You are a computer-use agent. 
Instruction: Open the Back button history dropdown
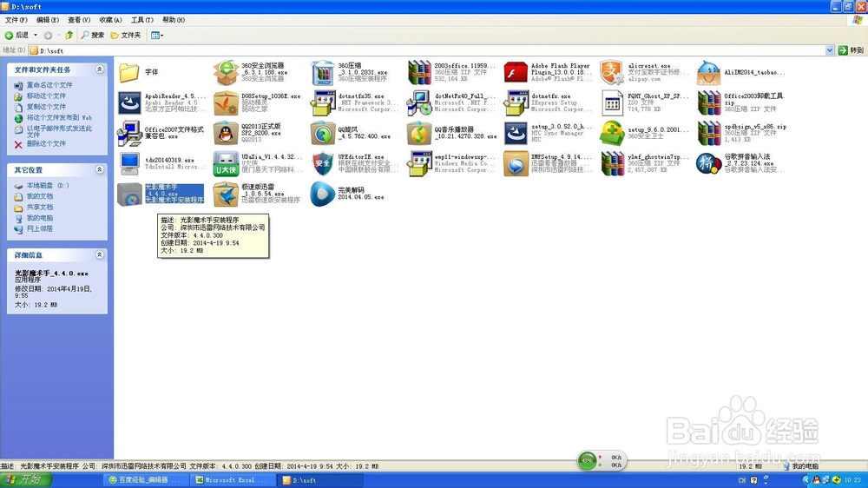[36, 35]
